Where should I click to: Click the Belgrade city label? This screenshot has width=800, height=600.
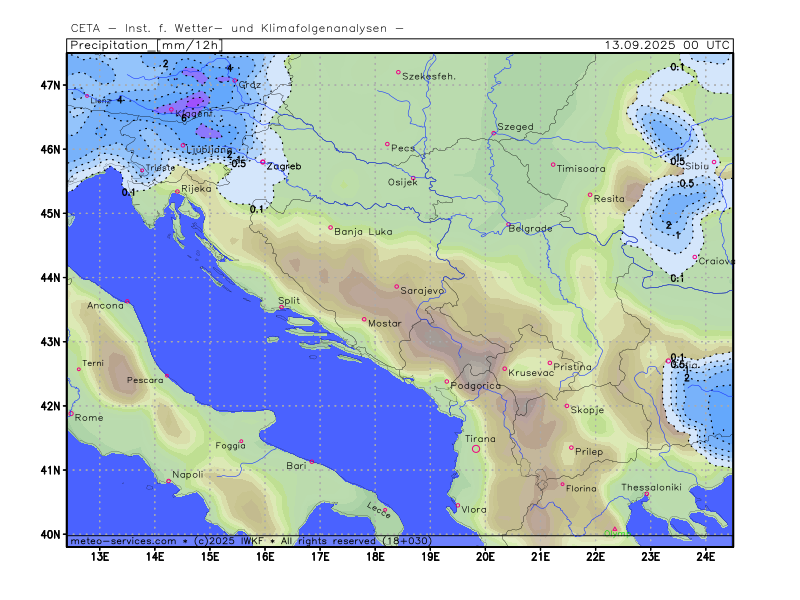pyautogui.click(x=530, y=229)
